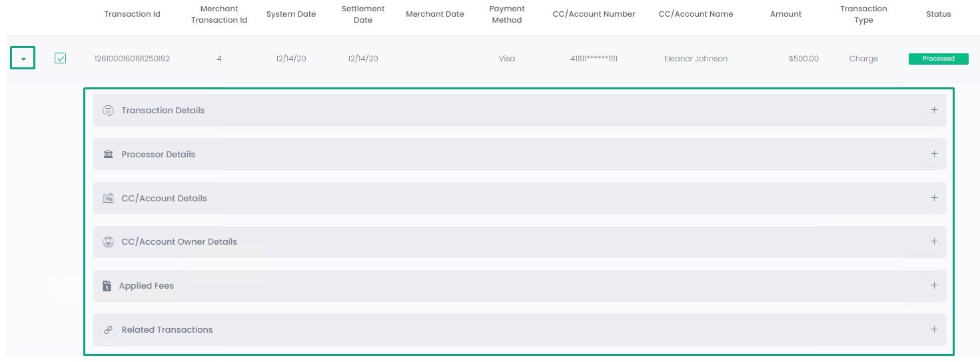Click the green Processed status badge
Viewport: 980px width, 362px height.
coord(938,59)
